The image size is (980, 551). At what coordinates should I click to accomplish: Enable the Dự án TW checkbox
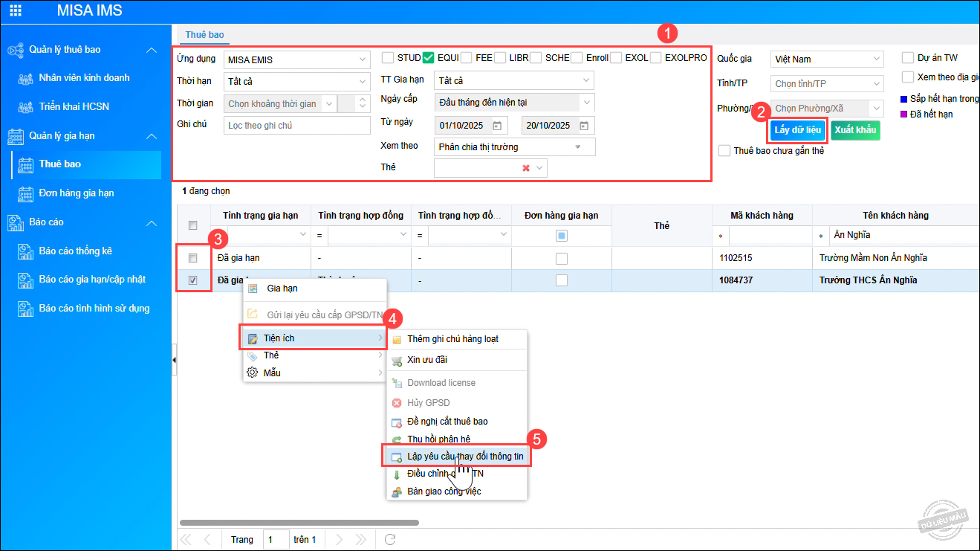907,58
